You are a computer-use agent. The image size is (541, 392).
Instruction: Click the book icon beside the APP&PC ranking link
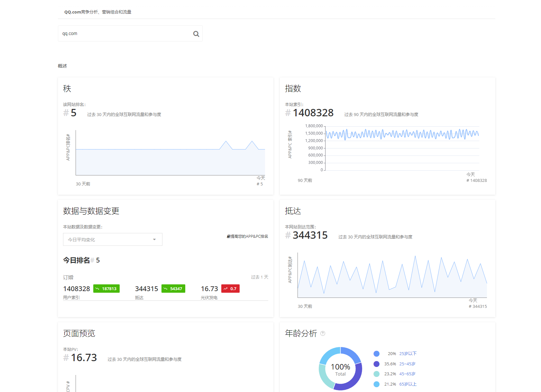228,236
